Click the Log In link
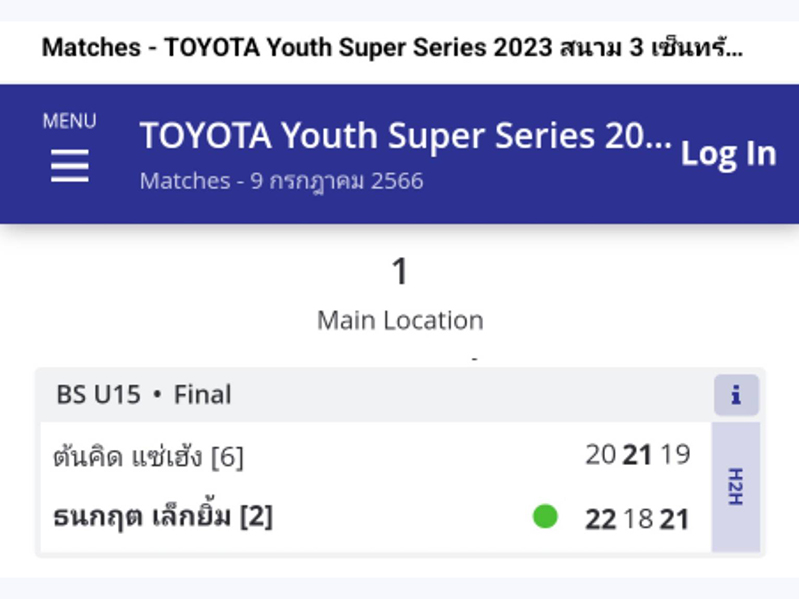Screen dimensions: 799x599 pos(729,153)
